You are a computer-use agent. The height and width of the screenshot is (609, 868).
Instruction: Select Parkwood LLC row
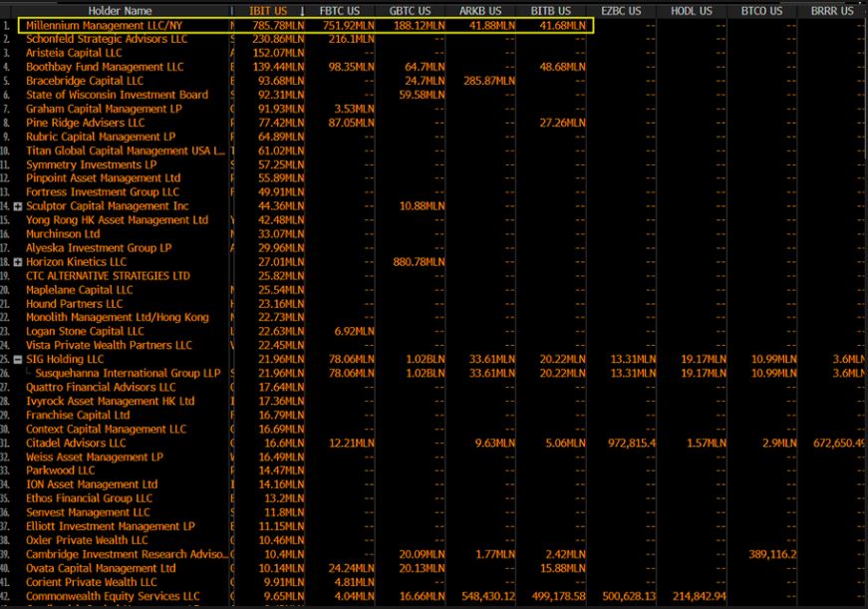[61, 470]
